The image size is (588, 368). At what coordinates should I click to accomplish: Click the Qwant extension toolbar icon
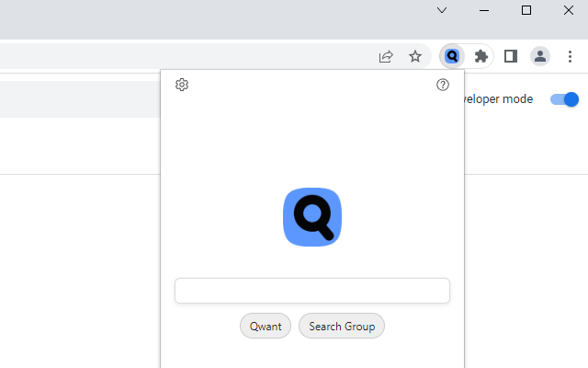[452, 56]
